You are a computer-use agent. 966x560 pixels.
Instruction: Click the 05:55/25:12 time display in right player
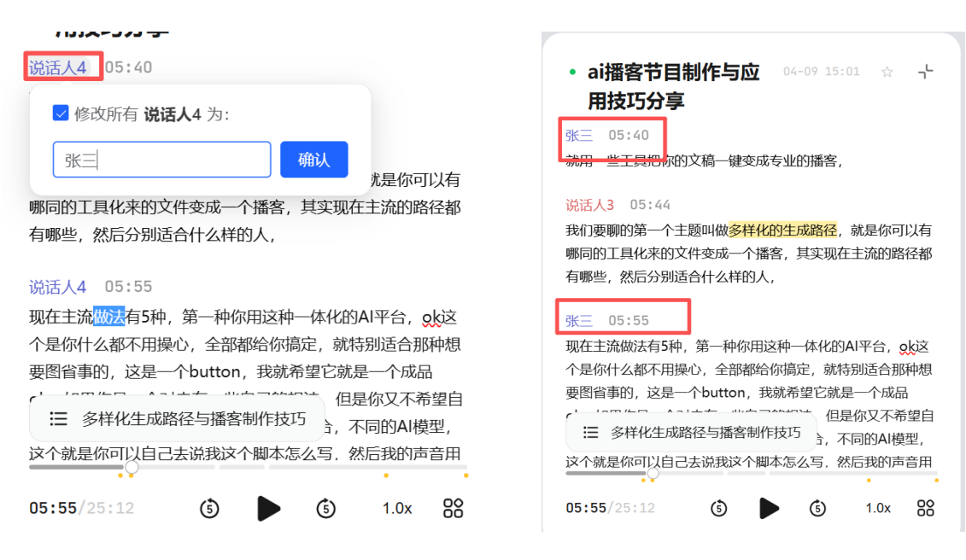(x=611, y=508)
